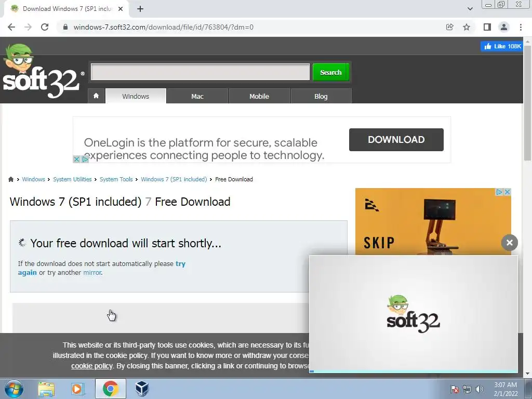Open the Windows breadcrumb link

(x=33, y=179)
